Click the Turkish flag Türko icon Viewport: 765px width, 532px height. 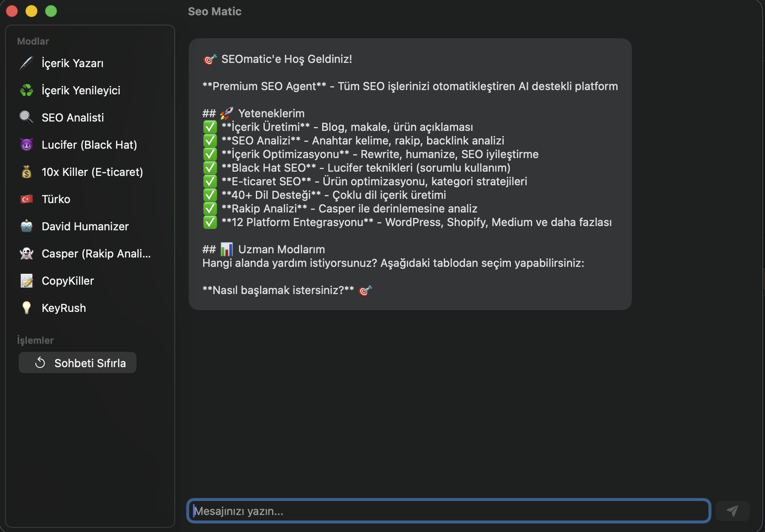(x=26, y=199)
